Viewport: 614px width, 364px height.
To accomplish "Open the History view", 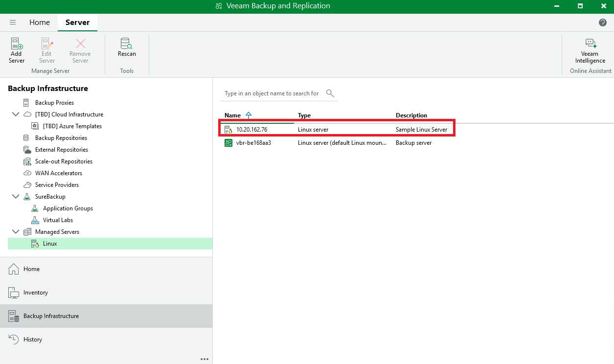I will click(106, 340).
